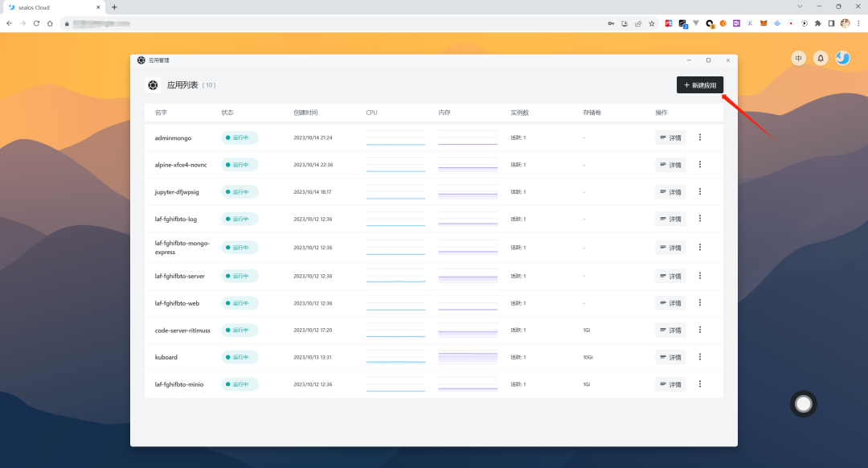Click the jupyter-dfjwpsig app name
This screenshot has width=868, height=468.
[177, 192]
